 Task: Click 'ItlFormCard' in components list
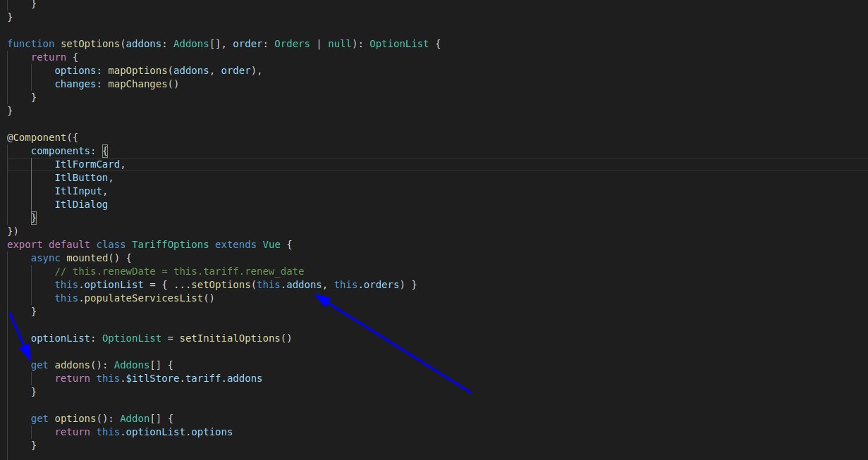[x=87, y=164]
